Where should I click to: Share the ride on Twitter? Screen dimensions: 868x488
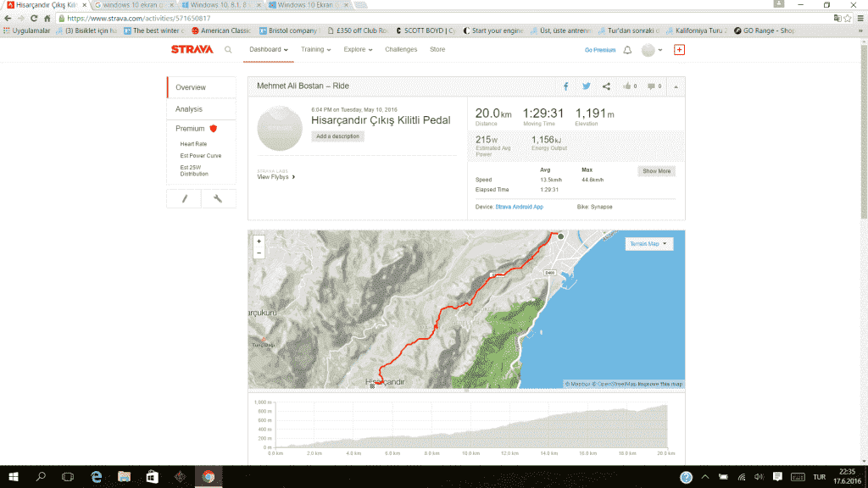pos(586,86)
